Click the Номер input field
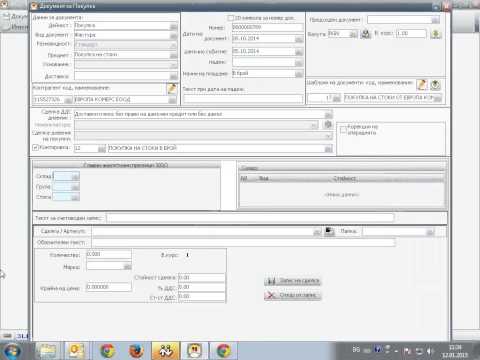Image resolution: width=480 pixels, height=360 pixels. coord(268,27)
